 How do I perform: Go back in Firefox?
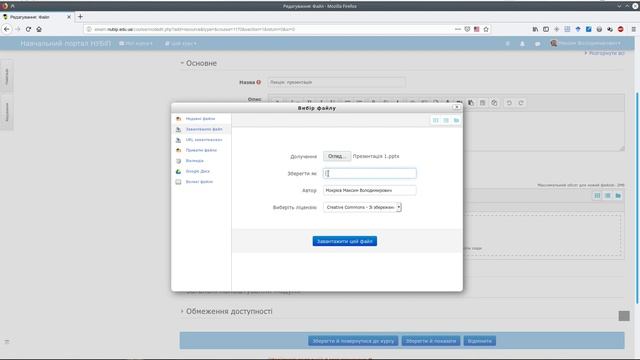[x=7, y=29]
